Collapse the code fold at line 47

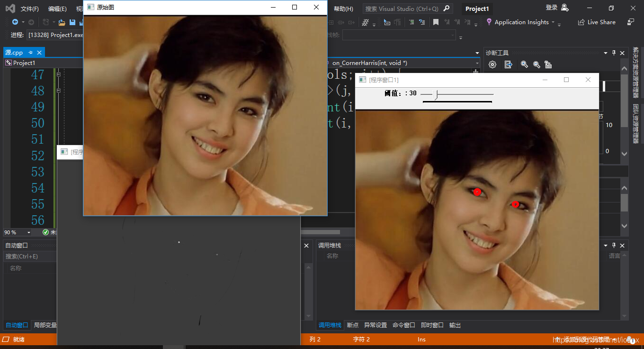58,74
